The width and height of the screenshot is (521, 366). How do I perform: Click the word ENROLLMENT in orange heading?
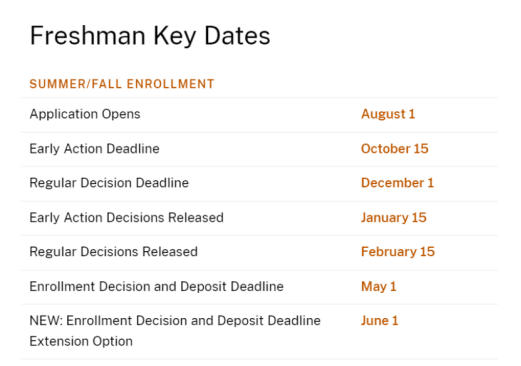170,84
